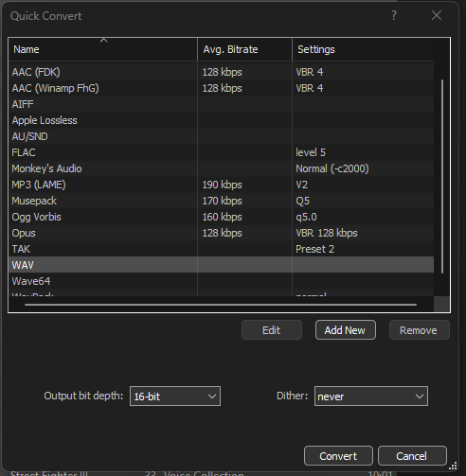Click the Add New button
The width and height of the screenshot is (466, 476).
click(x=345, y=330)
